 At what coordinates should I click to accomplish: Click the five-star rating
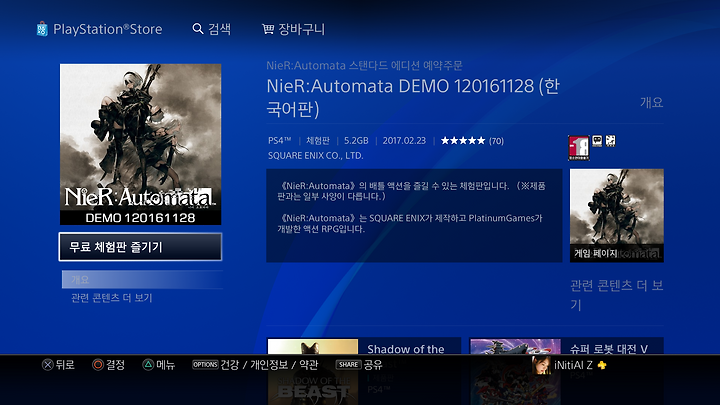(x=463, y=141)
